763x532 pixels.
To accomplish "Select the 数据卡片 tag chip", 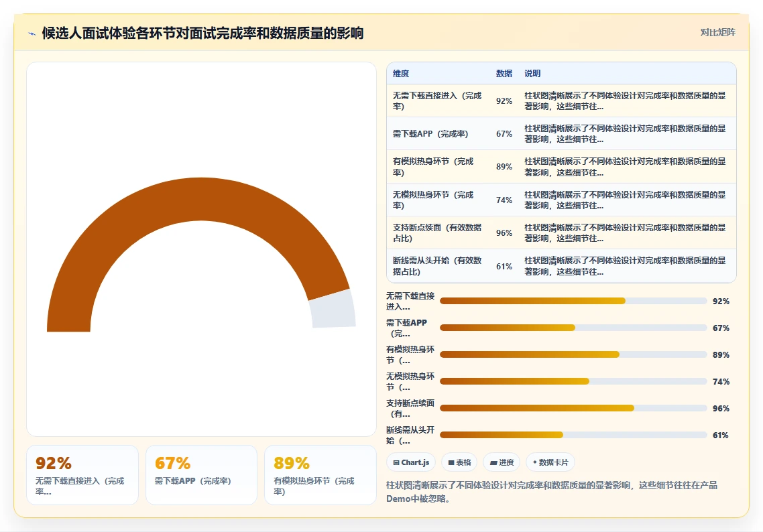I will click(x=550, y=462).
